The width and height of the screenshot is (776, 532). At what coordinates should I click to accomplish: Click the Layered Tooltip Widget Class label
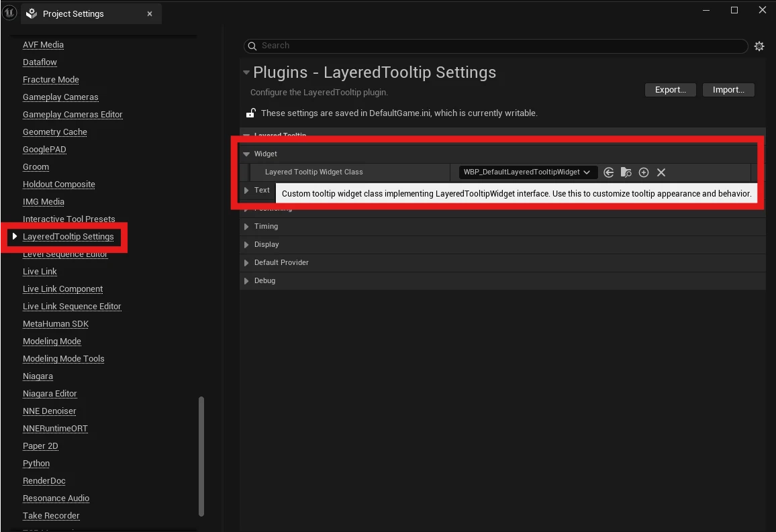point(313,172)
